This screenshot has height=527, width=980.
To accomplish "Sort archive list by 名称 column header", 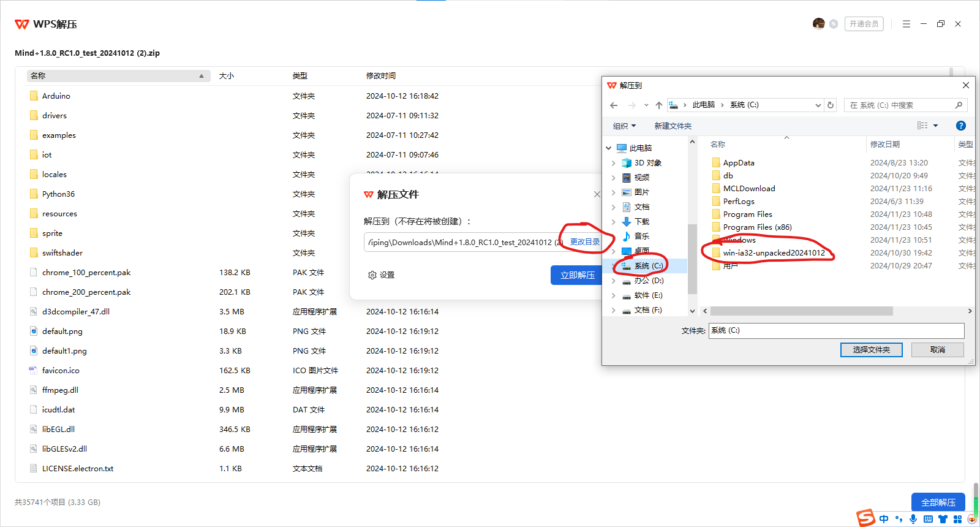I will point(119,76).
